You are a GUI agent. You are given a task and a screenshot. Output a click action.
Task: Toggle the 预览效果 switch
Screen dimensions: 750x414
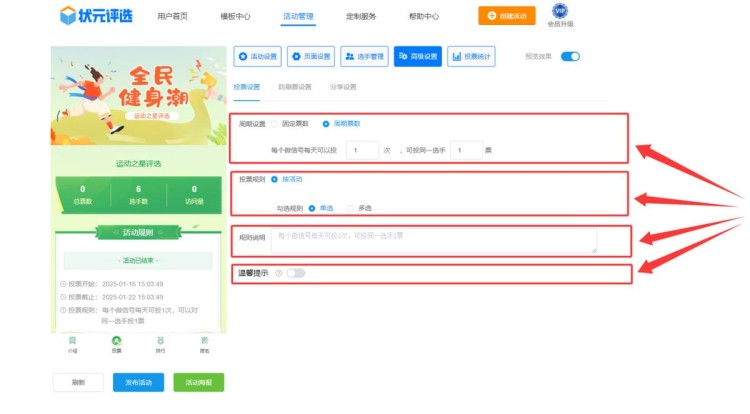569,57
